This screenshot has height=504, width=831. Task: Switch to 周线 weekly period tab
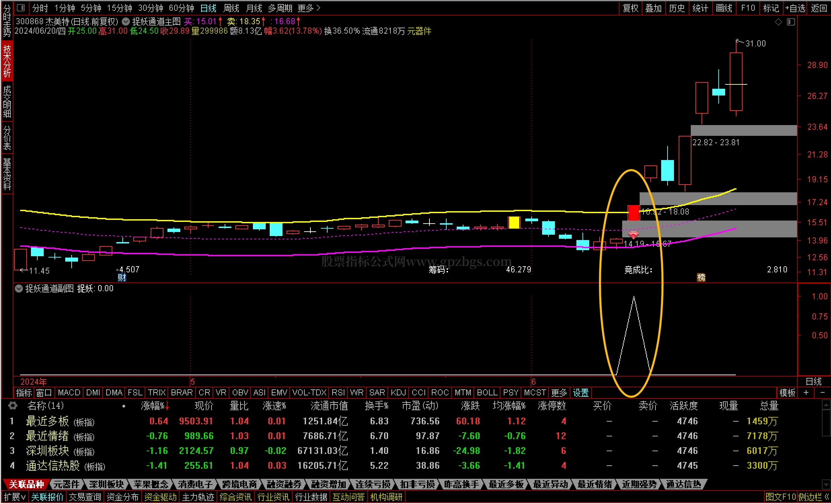(231, 8)
